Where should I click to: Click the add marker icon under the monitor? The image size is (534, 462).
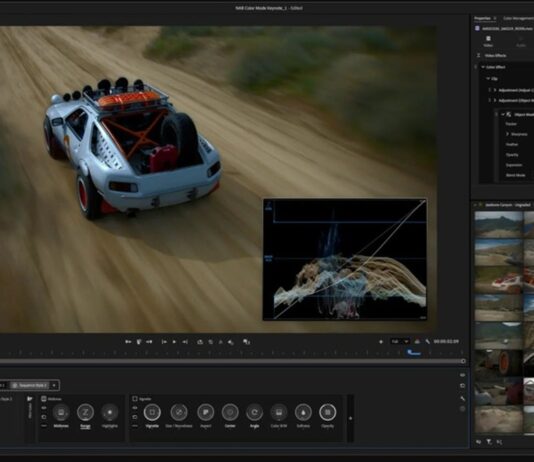tap(139, 342)
